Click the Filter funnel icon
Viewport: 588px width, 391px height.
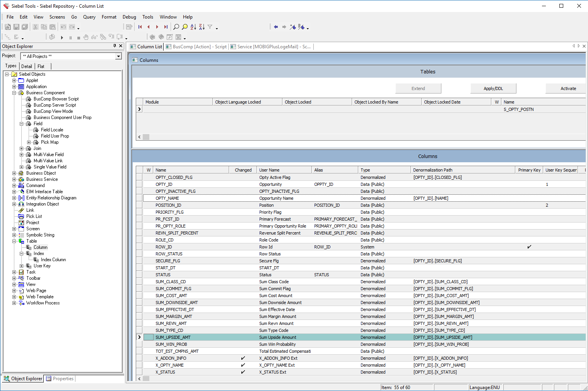pyautogui.click(x=210, y=27)
